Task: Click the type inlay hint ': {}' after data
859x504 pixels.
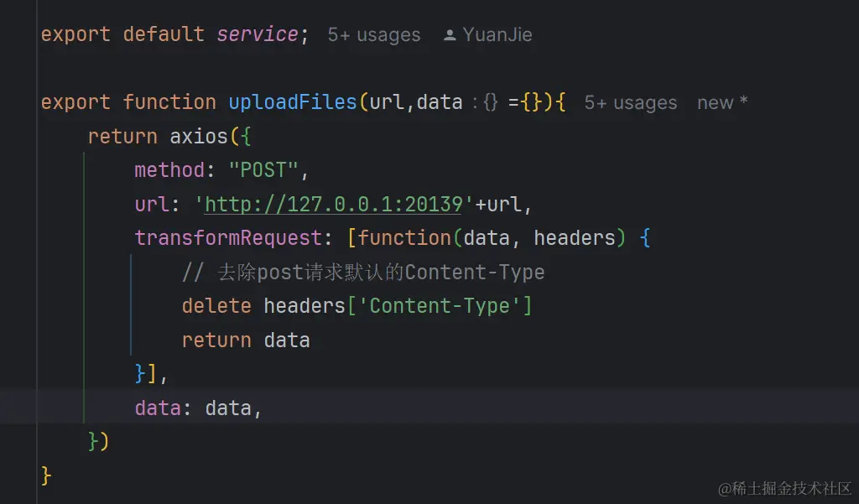Action: click(485, 102)
